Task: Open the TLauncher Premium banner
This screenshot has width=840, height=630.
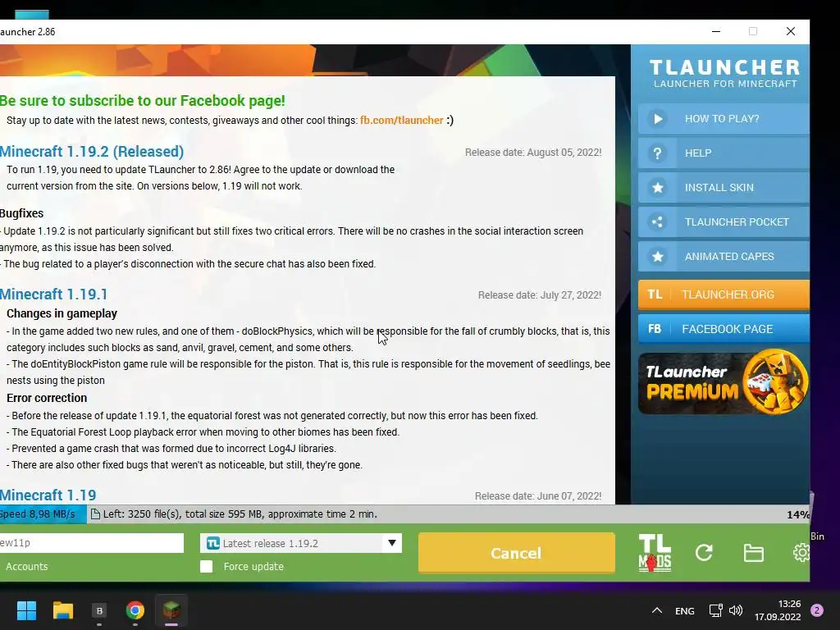Action: click(724, 382)
